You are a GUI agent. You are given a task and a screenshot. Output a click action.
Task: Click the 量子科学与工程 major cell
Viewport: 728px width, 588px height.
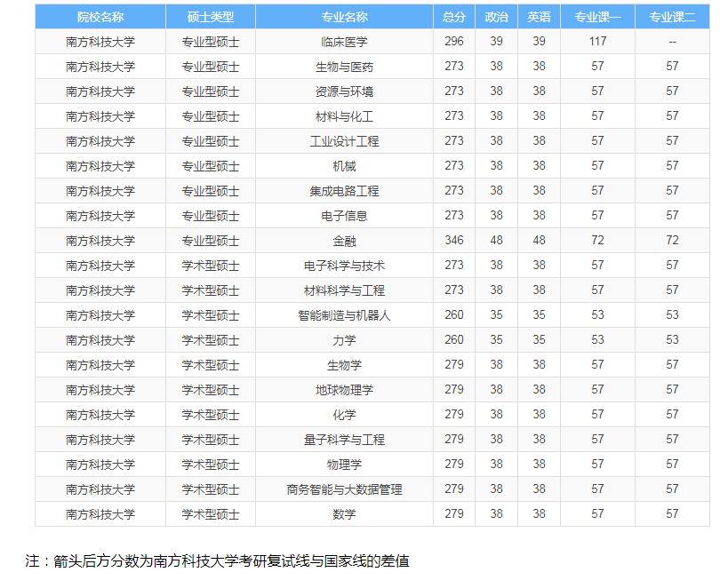pos(344,440)
